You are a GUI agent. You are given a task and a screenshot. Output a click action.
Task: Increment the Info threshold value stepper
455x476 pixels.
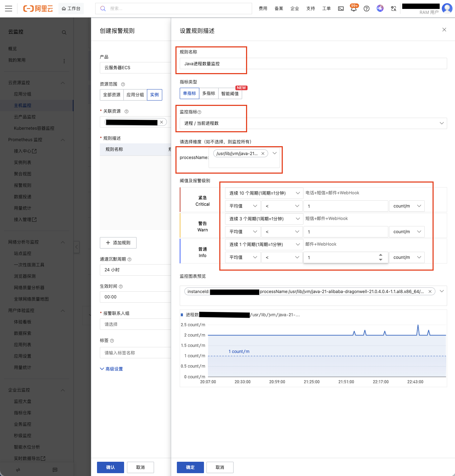380,255
